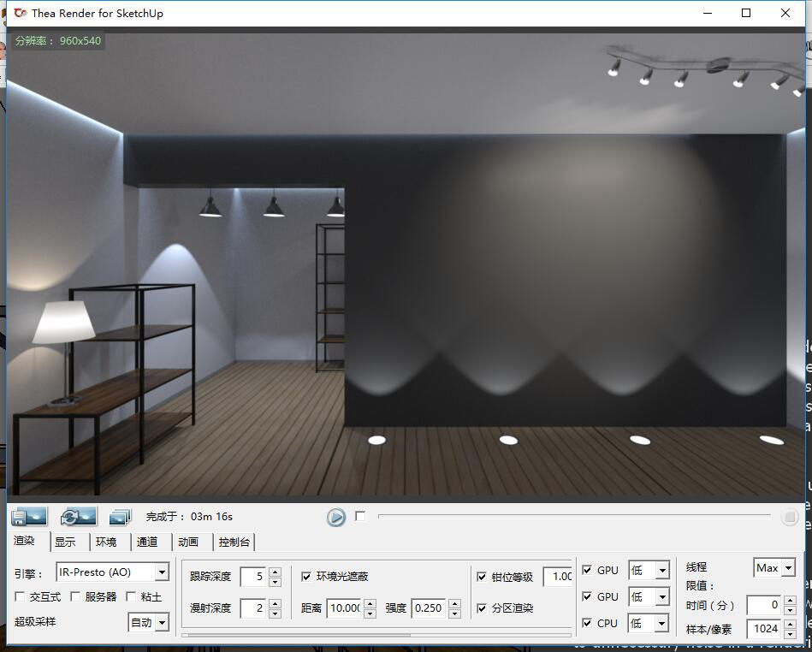Open first GPU priority 低 dropdown
The height and width of the screenshot is (652, 812).
(649, 570)
